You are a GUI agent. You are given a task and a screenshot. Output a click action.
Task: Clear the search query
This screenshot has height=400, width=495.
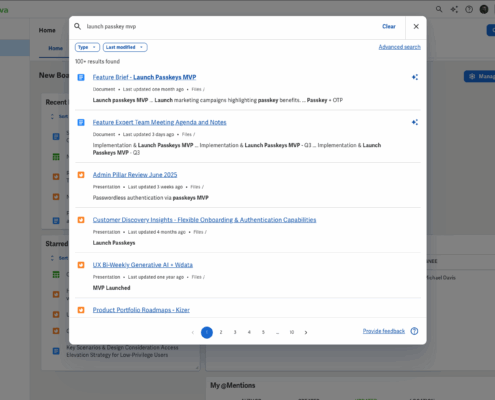(389, 26)
